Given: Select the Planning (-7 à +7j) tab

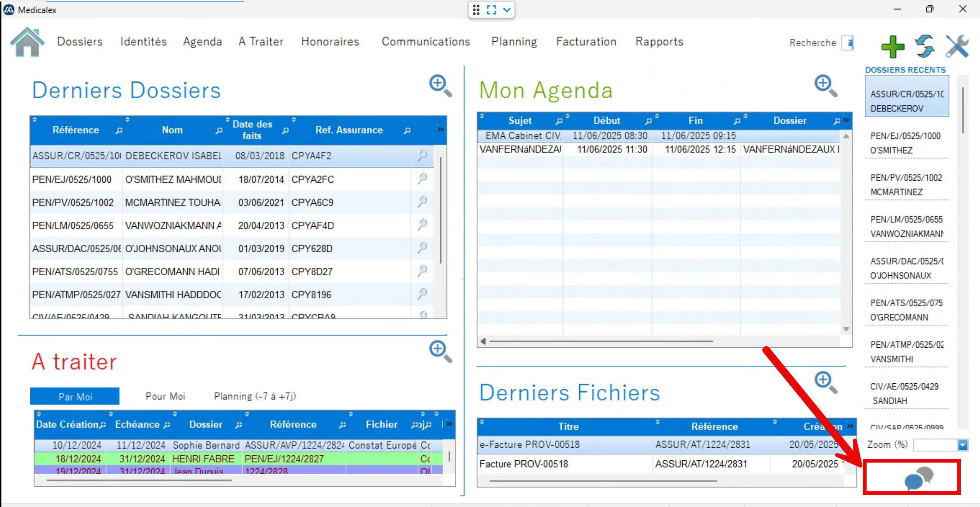Looking at the screenshot, I should tap(255, 396).
